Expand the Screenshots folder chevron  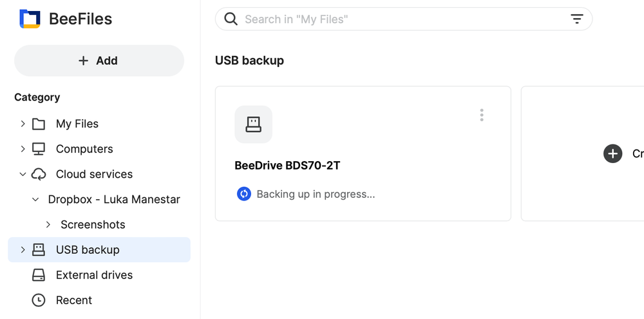click(x=48, y=224)
